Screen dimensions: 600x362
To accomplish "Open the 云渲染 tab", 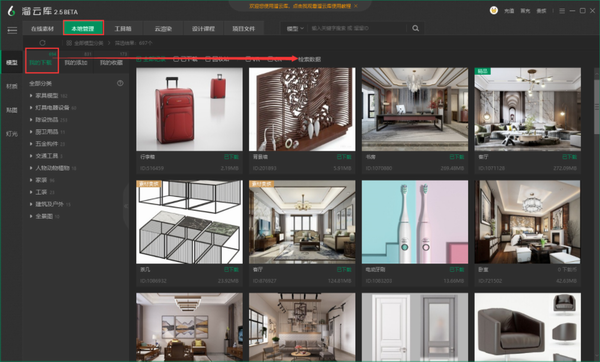I will 163,29.
